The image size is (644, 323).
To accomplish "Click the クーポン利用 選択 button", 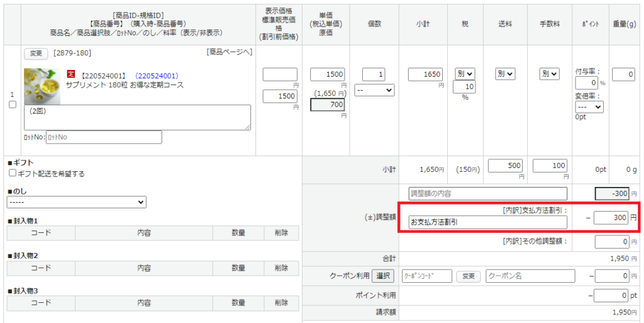I will [383, 276].
